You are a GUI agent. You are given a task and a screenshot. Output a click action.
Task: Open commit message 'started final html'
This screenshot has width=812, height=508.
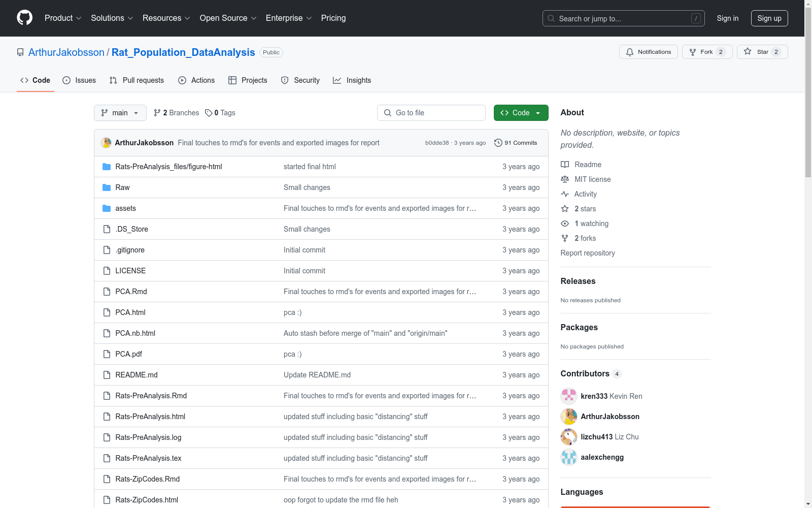(x=310, y=167)
